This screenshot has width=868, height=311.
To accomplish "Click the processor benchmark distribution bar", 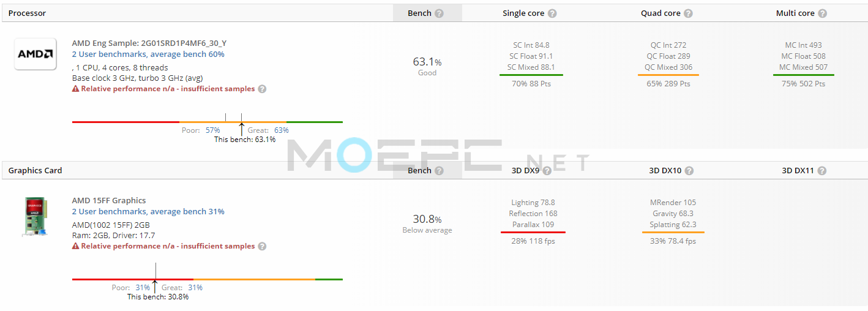I will pos(208,122).
